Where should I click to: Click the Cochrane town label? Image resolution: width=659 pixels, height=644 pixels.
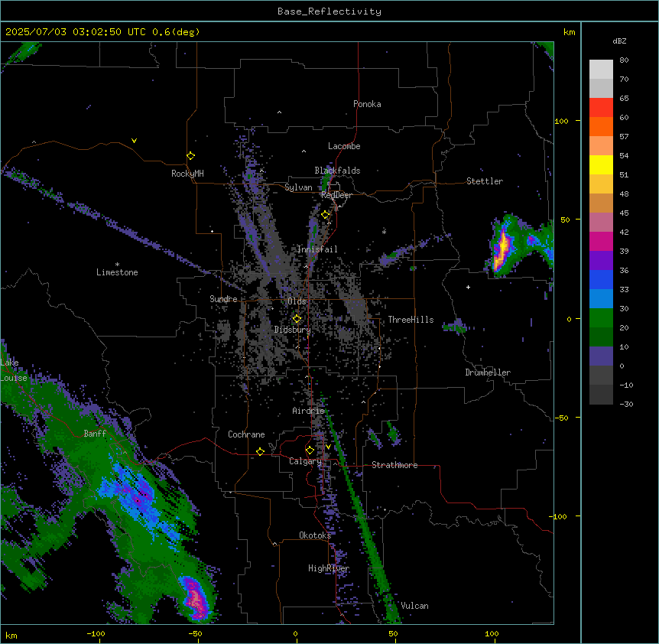(x=246, y=434)
